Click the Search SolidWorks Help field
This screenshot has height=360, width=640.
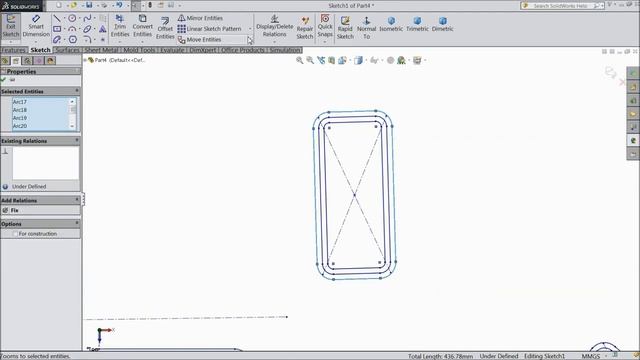[x=561, y=6]
